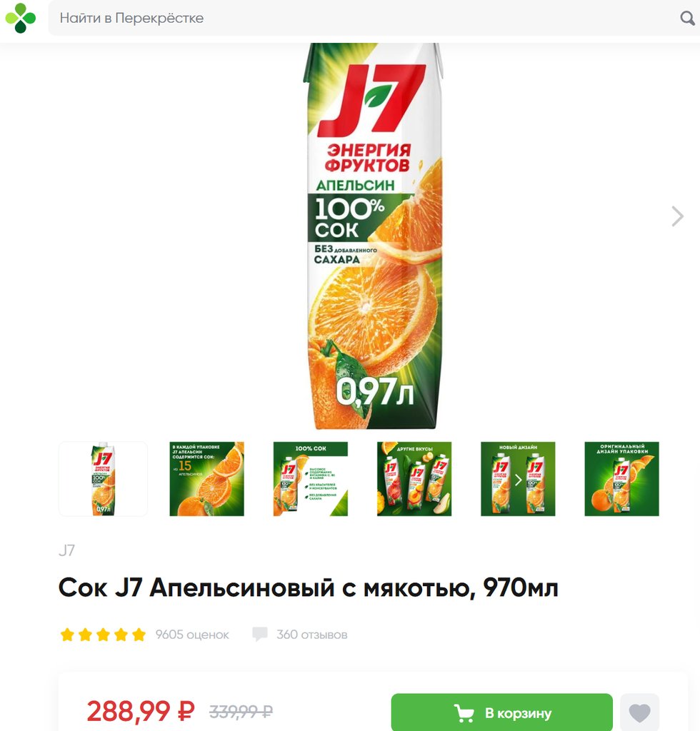The height and width of the screenshot is (731, 700).
Task: Click the cart icon in green button
Action: (464, 713)
